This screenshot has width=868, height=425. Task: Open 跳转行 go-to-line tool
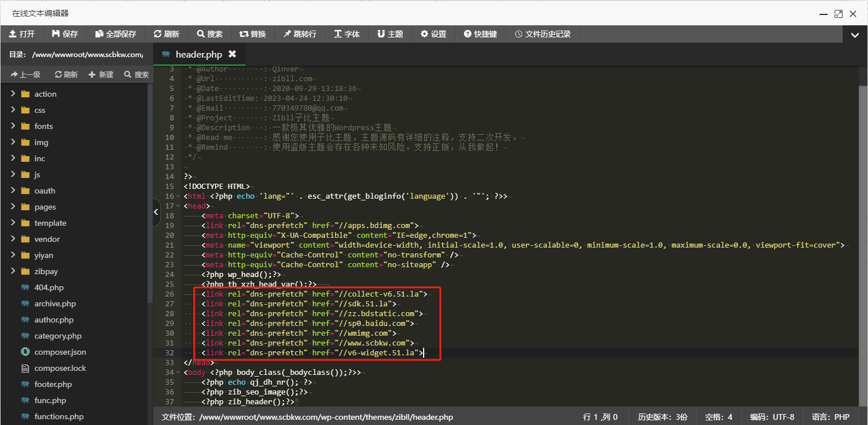point(300,34)
